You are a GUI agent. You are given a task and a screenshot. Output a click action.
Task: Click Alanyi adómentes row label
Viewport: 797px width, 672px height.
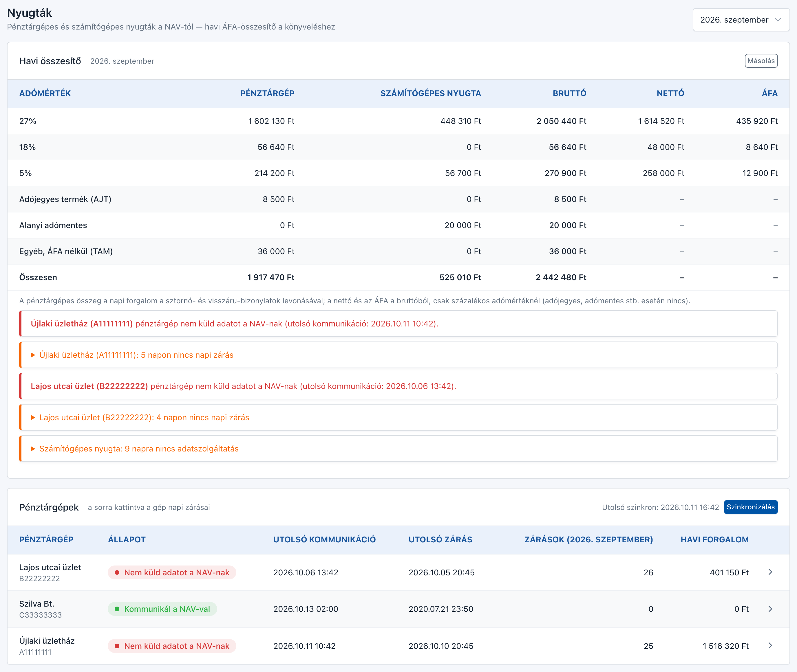[x=53, y=225]
